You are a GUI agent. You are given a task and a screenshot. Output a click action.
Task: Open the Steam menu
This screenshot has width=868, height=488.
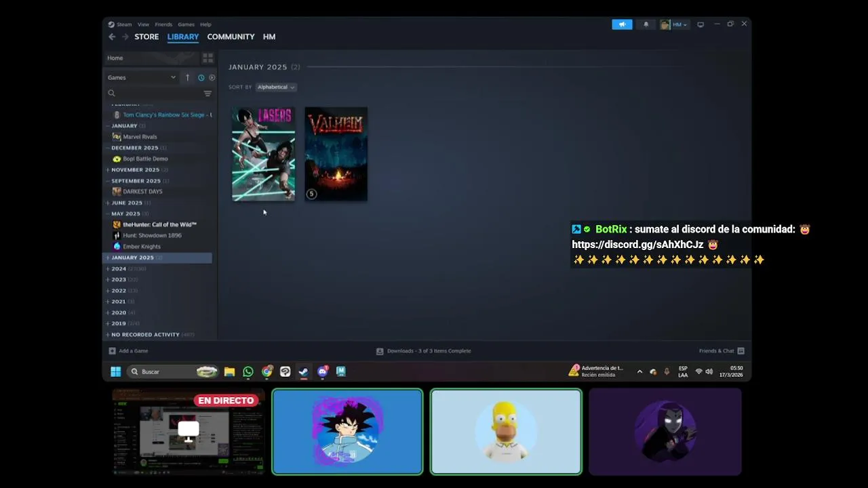[124, 24]
